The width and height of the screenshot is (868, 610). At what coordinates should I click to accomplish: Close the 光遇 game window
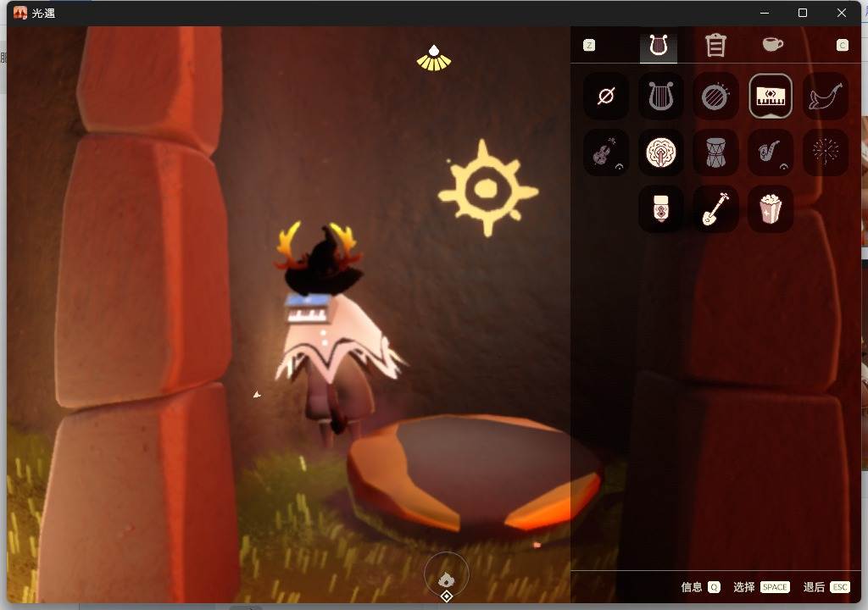tap(842, 13)
